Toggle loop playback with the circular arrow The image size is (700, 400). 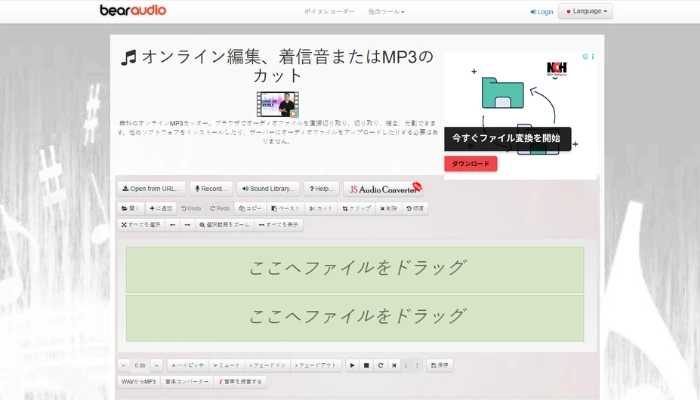pyautogui.click(x=380, y=365)
